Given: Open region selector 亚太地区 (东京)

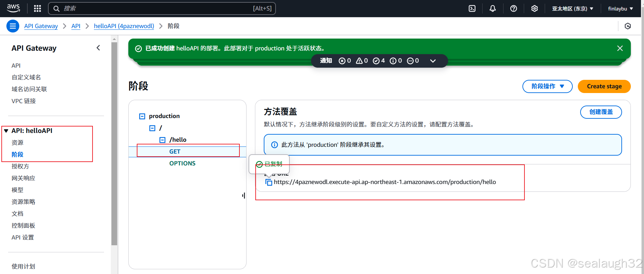Looking at the screenshot, I should click(572, 8).
